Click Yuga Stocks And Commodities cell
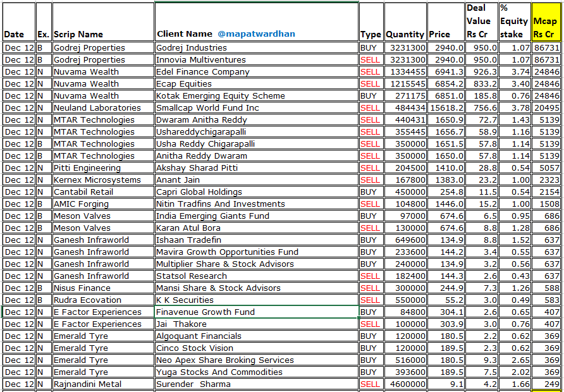 [x=257, y=372]
